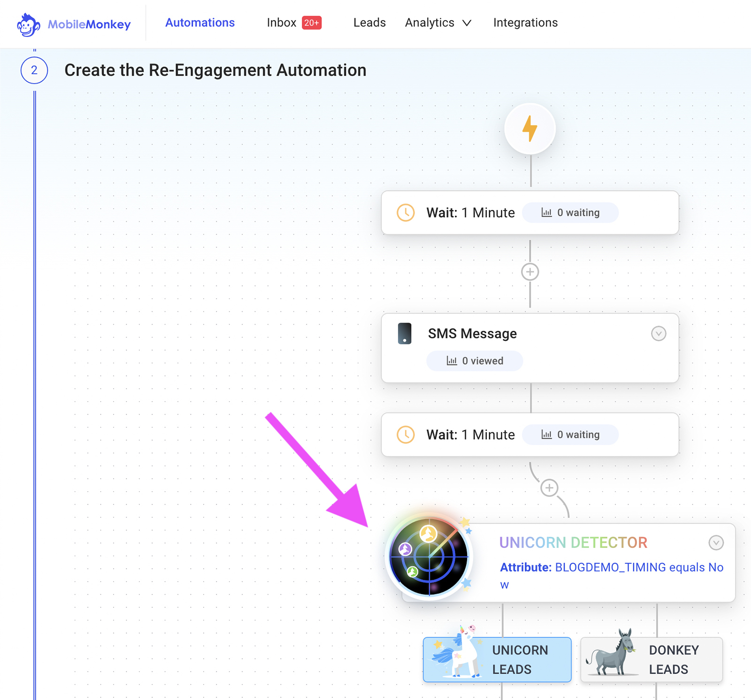Expand the SMS Message options chevron
The width and height of the screenshot is (751, 700).
point(659,334)
